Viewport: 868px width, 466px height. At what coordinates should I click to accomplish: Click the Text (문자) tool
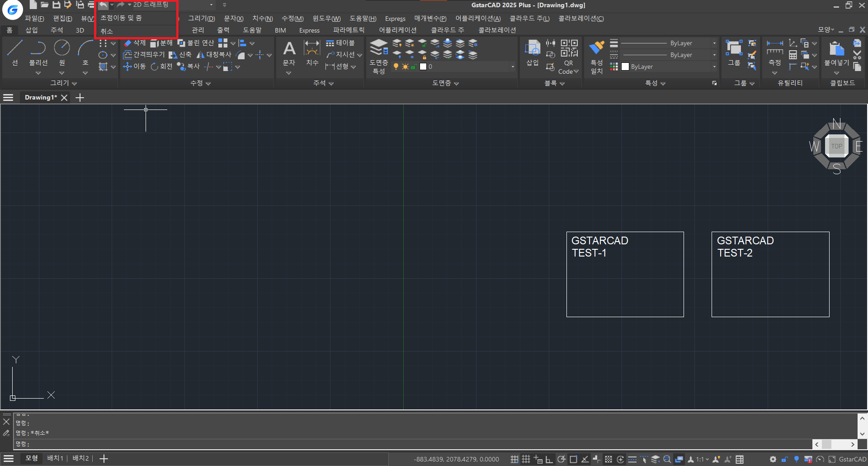pyautogui.click(x=289, y=53)
